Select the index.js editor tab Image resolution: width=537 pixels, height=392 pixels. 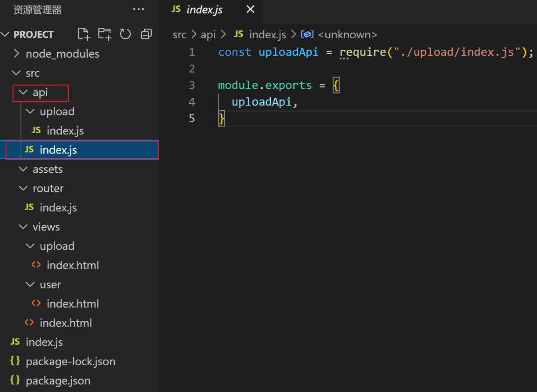(211, 9)
